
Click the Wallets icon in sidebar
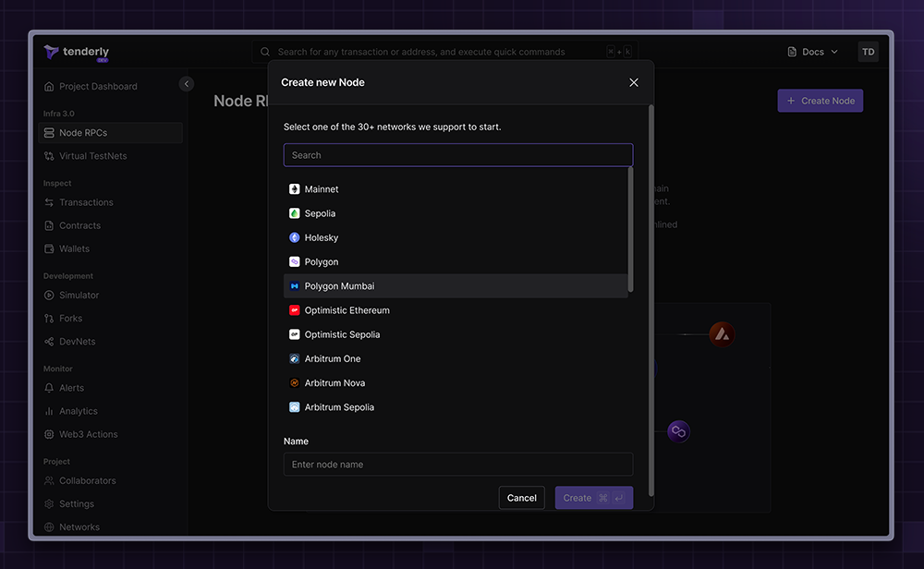(49, 248)
